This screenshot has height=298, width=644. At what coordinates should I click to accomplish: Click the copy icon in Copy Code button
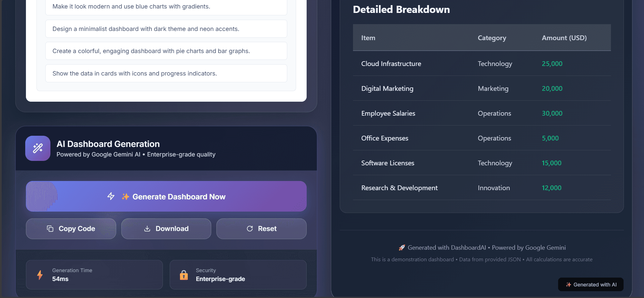click(50, 229)
